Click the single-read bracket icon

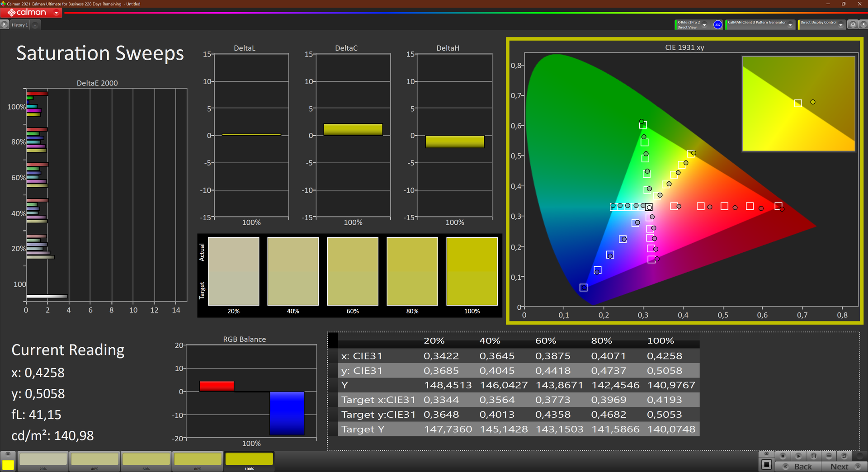point(813,456)
